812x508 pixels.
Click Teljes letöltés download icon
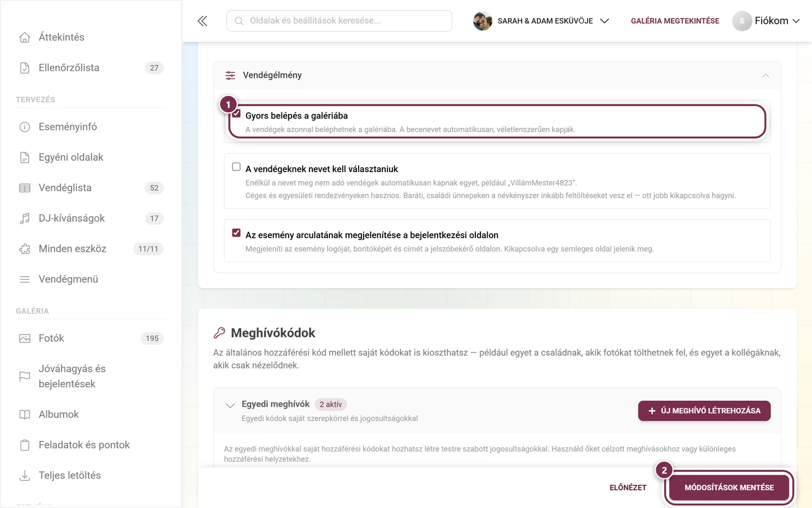click(25, 476)
